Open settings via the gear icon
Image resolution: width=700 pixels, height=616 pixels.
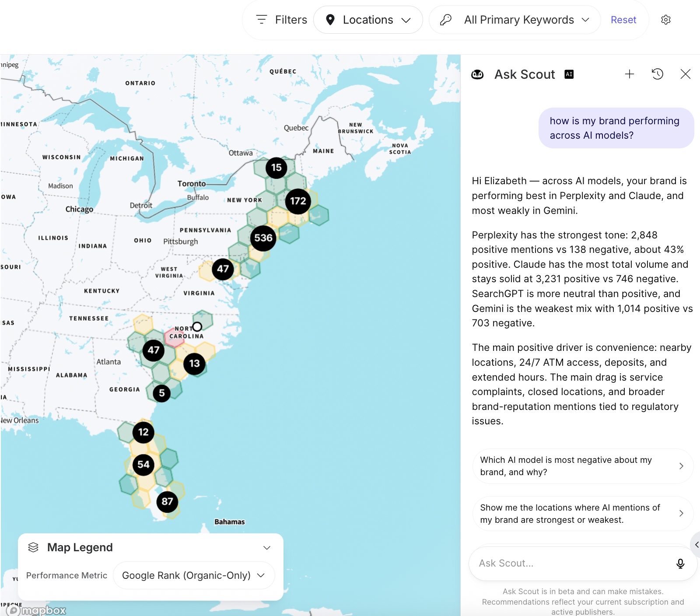tap(666, 20)
